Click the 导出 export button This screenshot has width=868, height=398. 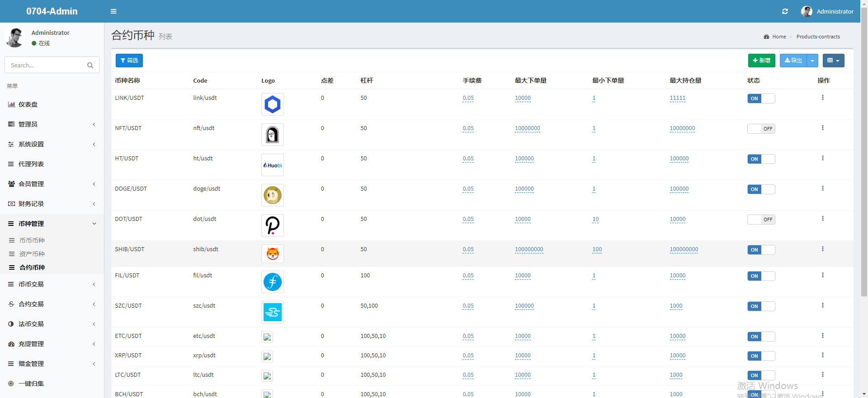793,61
